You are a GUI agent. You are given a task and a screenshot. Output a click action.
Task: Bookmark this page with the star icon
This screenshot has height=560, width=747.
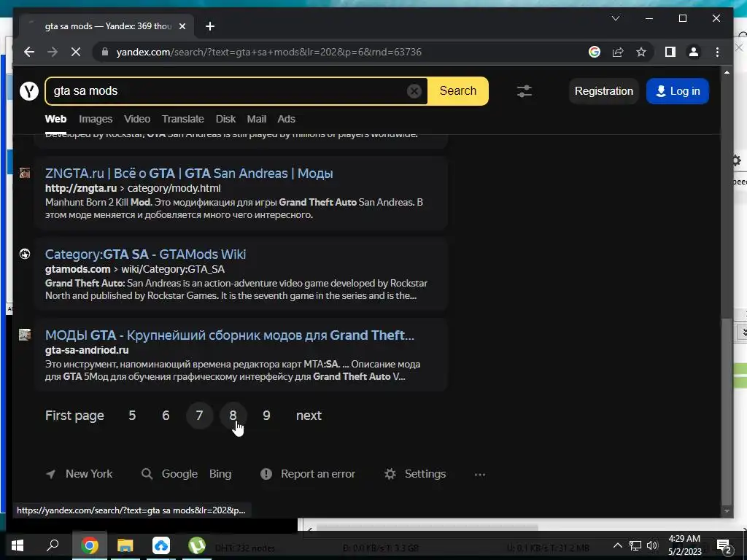point(641,52)
